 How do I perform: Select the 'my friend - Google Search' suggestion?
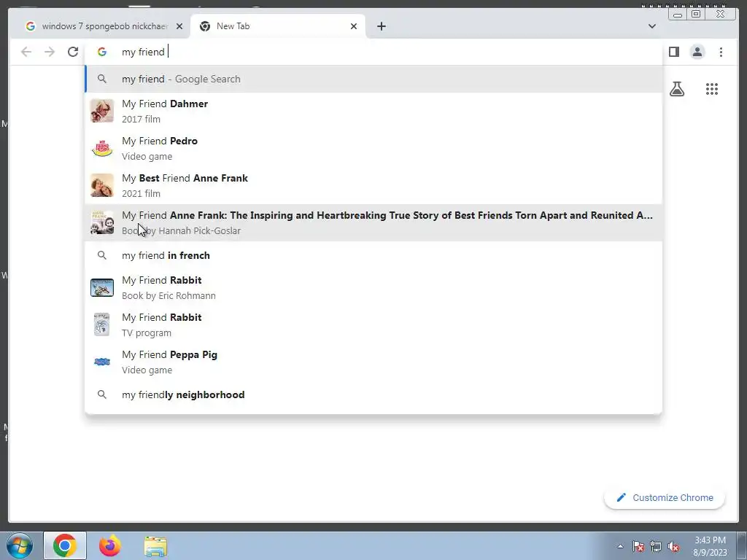[x=373, y=79]
